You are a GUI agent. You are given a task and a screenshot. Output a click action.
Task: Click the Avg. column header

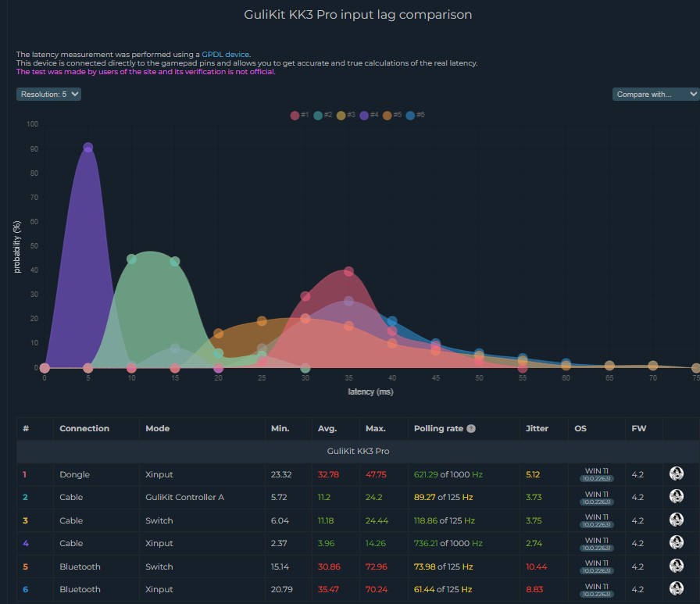[327, 428]
